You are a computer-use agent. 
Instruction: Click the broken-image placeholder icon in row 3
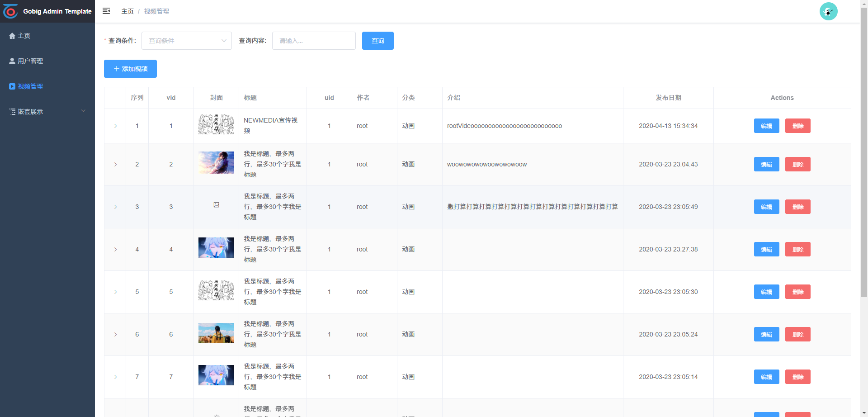coord(217,204)
